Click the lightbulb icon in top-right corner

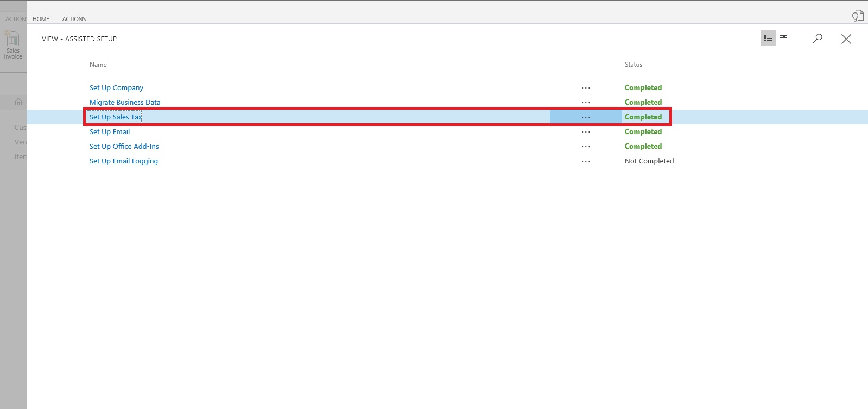857,16
